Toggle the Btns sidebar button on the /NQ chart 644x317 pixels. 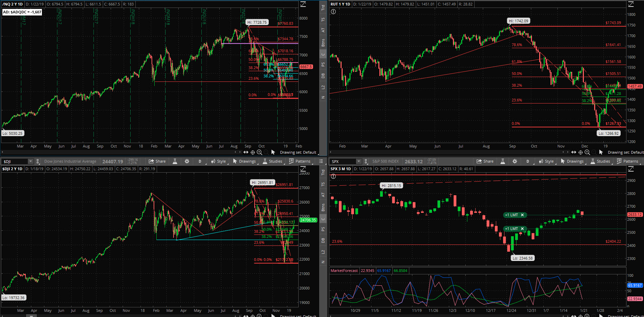point(323,43)
